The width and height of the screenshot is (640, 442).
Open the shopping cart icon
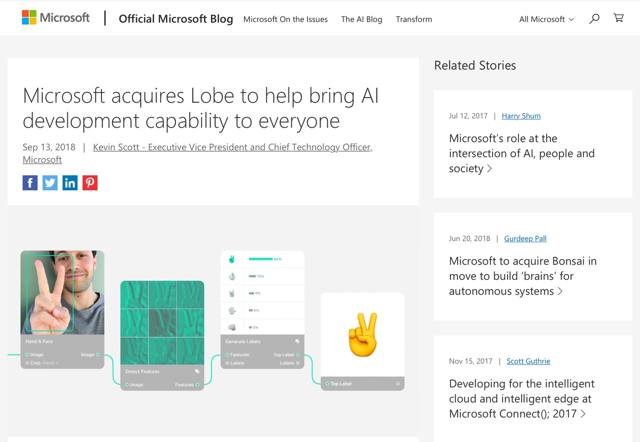[x=620, y=18]
